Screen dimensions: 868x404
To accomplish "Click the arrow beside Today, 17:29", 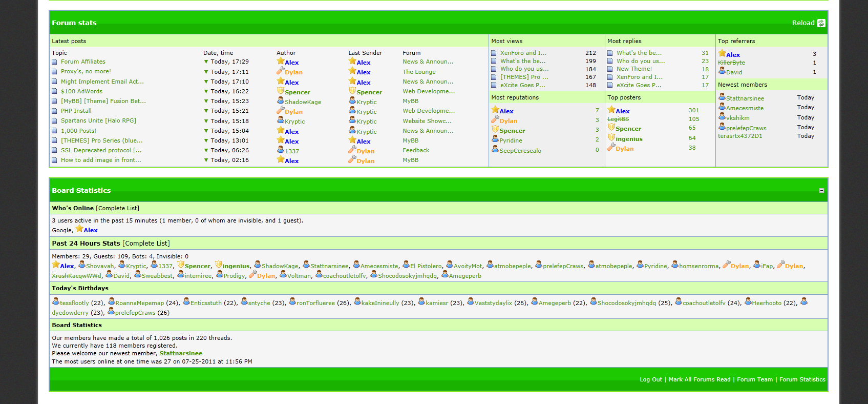I will point(206,62).
